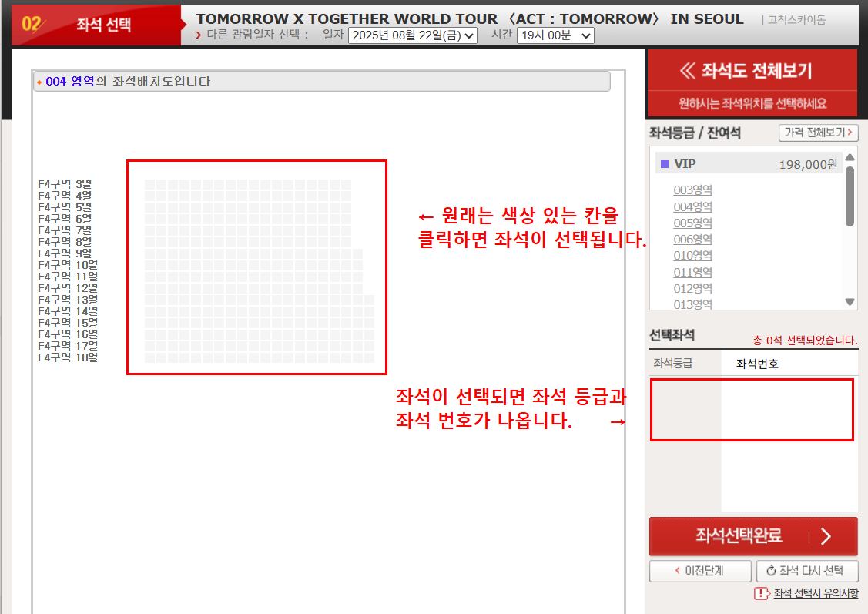Open 가격 전체보기 price list

coord(818,133)
